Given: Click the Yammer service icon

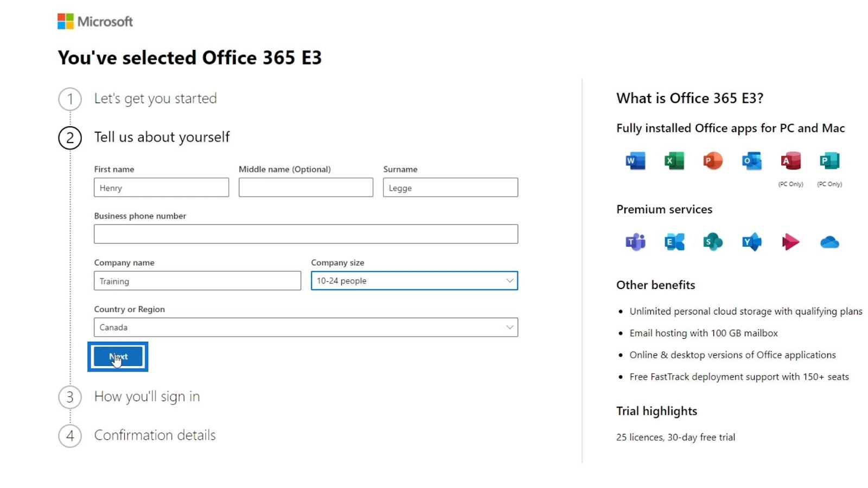Looking at the screenshot, I should [x=752, y=242].
